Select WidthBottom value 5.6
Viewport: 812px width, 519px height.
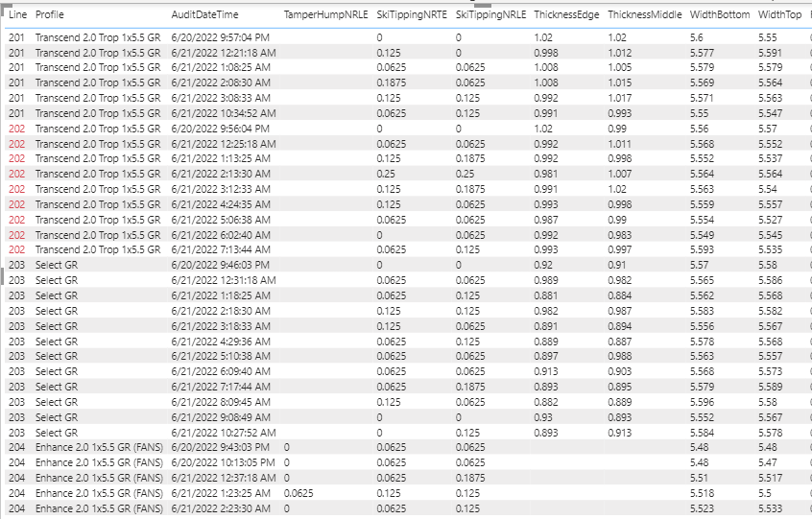697,37
